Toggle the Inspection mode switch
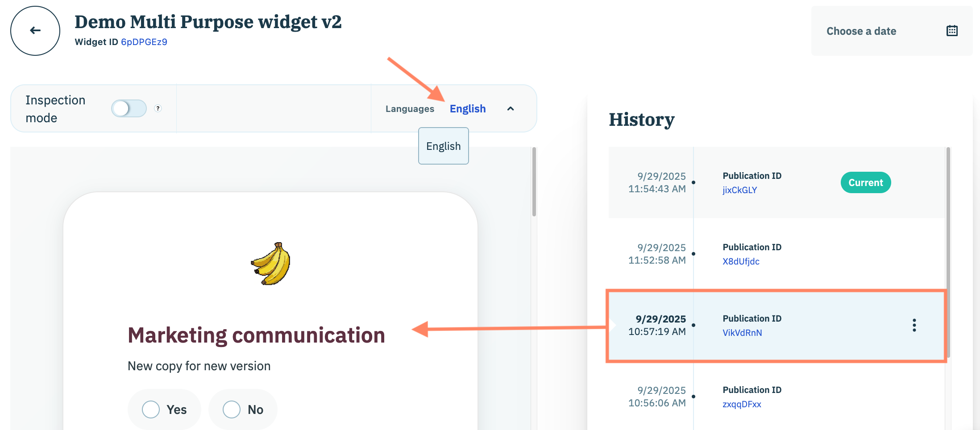 (129, 108)
